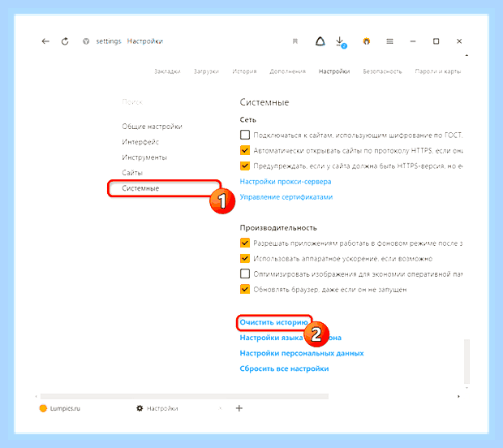
Task: Click the address bar showing settings
Action: coord(130,41)
